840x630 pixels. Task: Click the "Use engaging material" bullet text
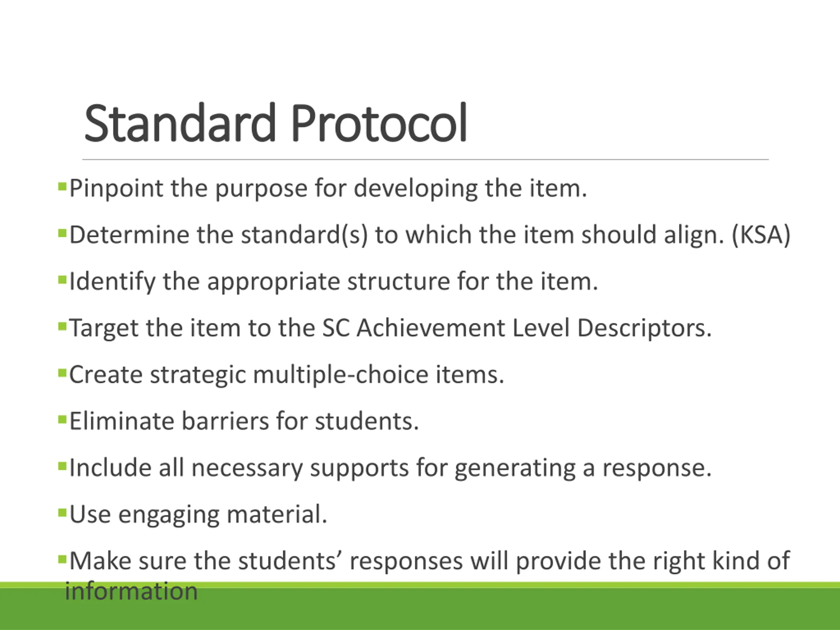[198, 514]
